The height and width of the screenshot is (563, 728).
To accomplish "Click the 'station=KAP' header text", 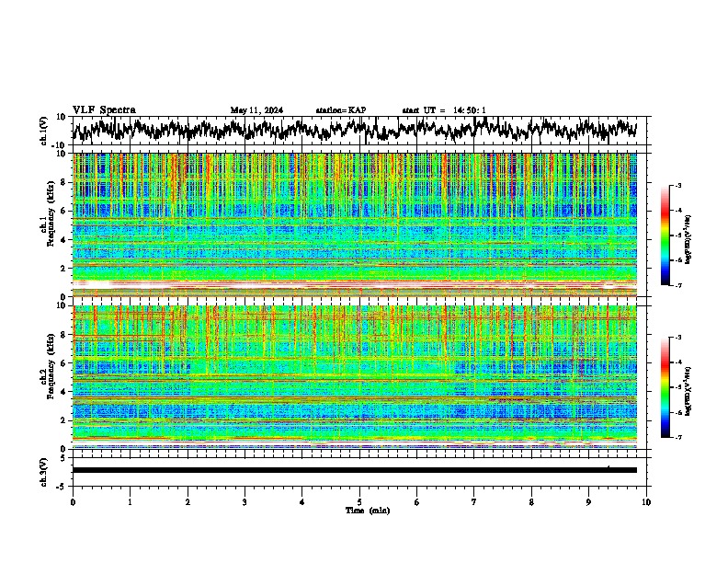I will click(x=341, y=110).
